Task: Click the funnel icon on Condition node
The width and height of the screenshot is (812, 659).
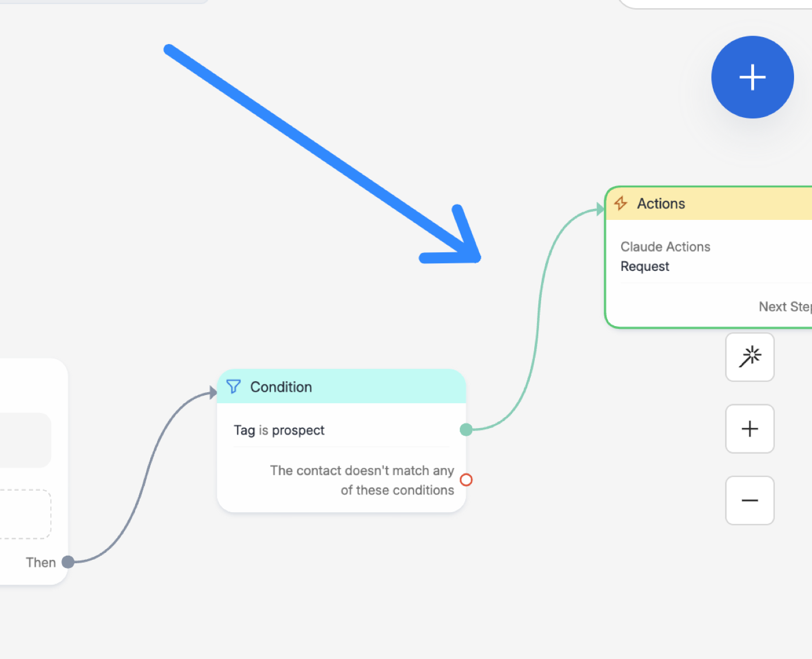Action: pos(234,386)
